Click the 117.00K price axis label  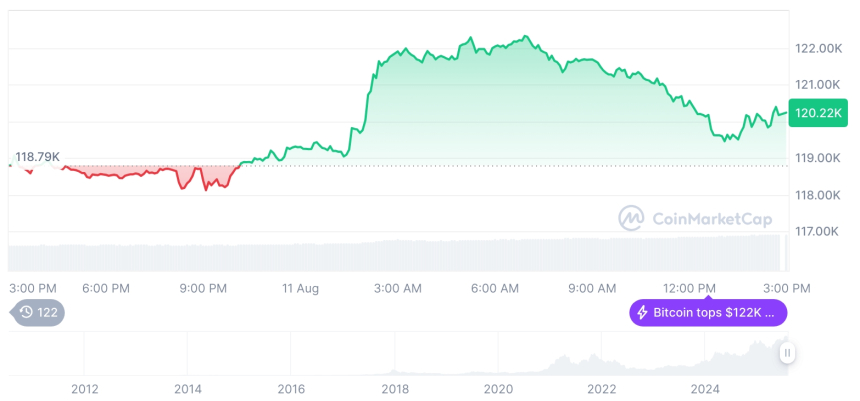coord(818,231)
